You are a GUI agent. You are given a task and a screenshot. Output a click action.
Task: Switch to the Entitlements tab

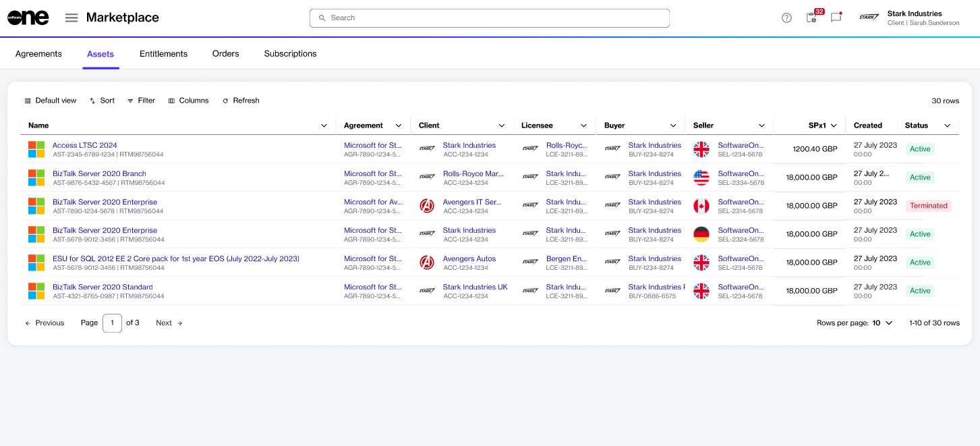(163, 54)
